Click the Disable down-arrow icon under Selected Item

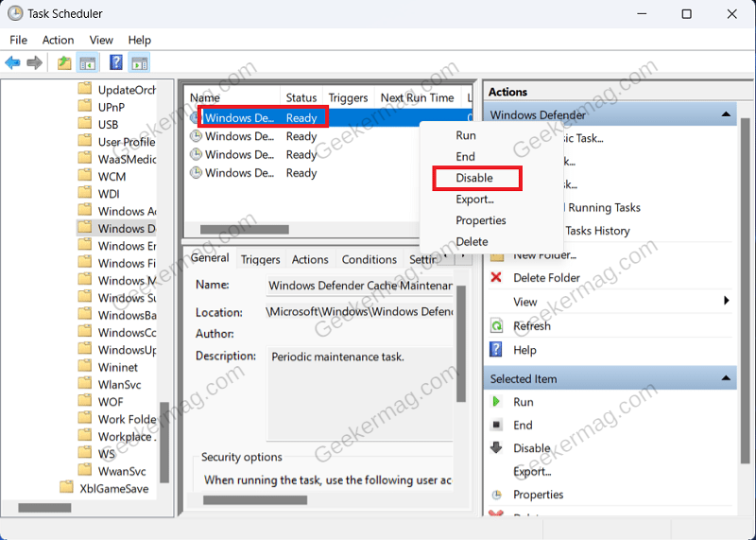(x=496, y=447)
